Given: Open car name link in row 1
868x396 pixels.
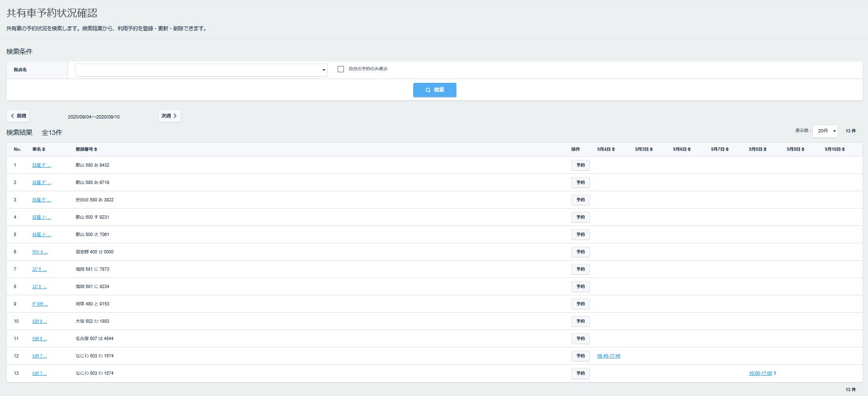Looking at the screenshot, I should click(41, 165).
